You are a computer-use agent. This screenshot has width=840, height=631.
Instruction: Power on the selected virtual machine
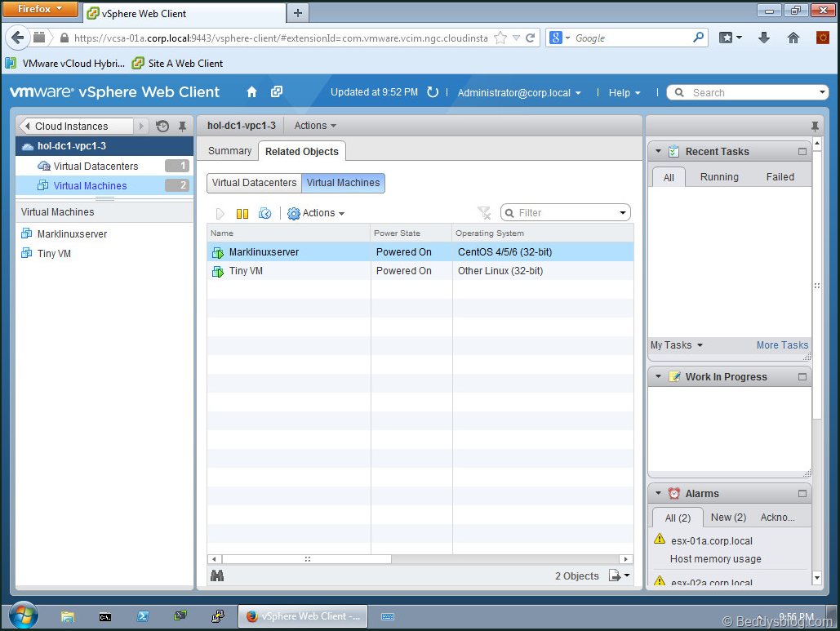pos(220,213)
